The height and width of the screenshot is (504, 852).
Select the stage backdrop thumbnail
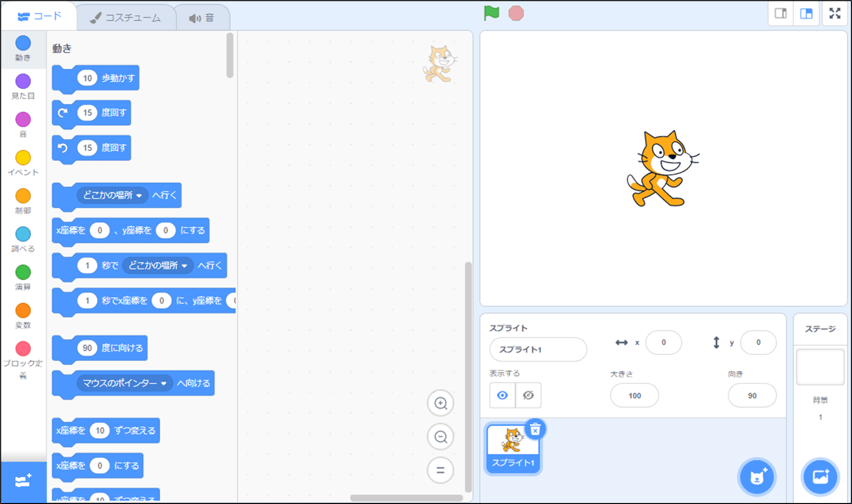[x=820, y=367]
